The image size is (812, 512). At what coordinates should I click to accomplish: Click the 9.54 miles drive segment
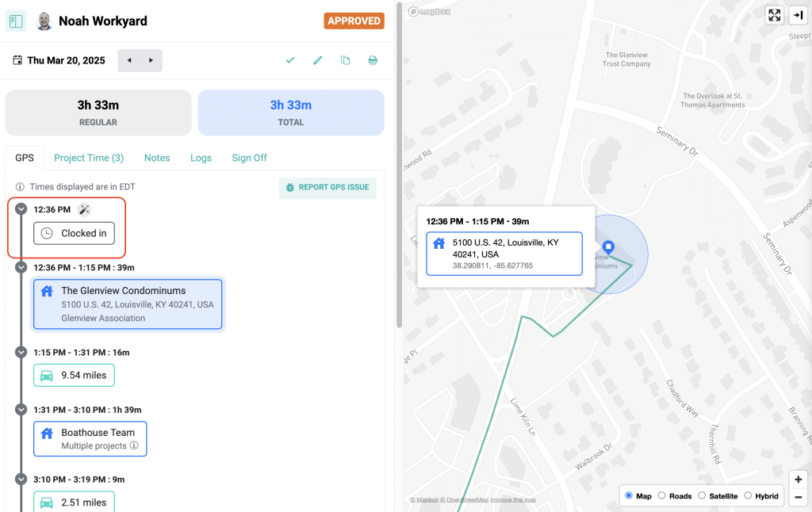coord(74,376)
